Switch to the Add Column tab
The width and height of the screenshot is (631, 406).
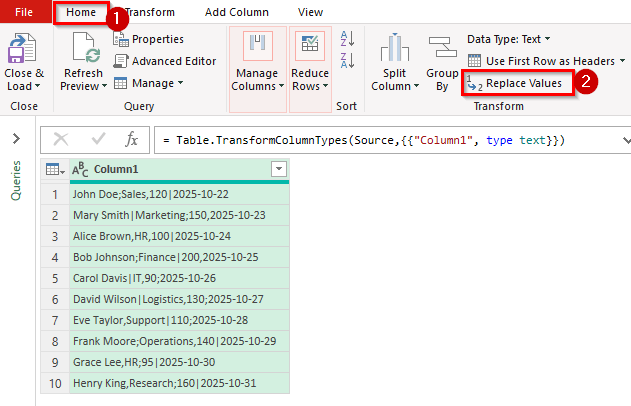[237, 12]
